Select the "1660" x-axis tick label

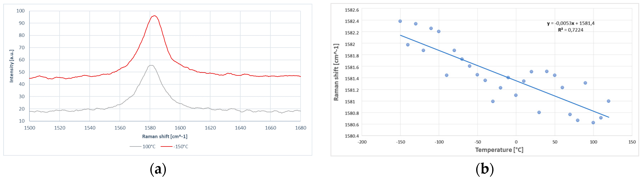point(270,128)
